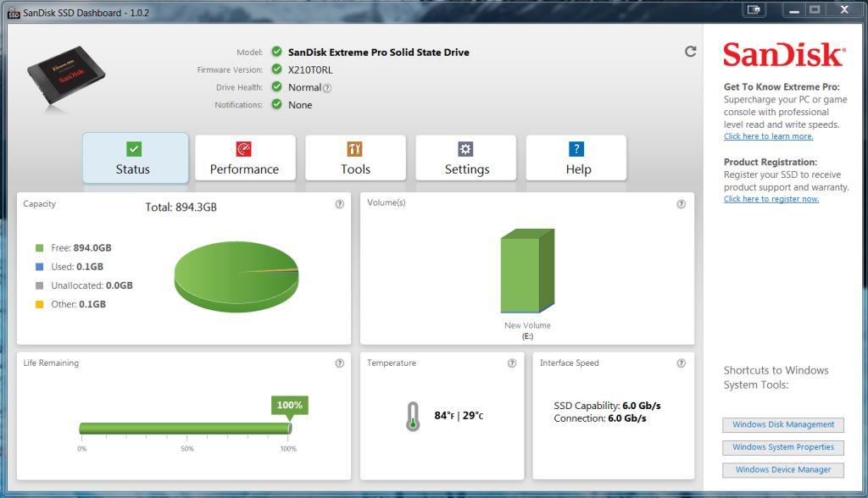
Task: Click the thermometer icon in Temperature
Action: pos(413,417)
